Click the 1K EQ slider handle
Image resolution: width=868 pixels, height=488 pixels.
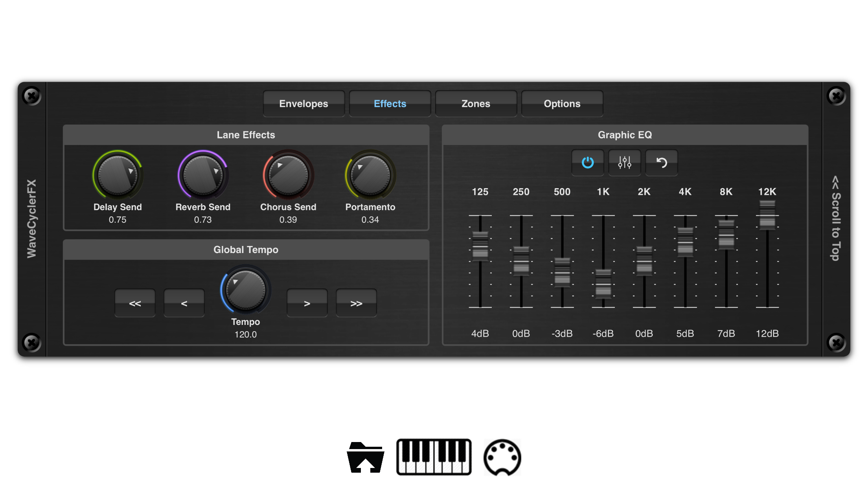coord(603,284)
